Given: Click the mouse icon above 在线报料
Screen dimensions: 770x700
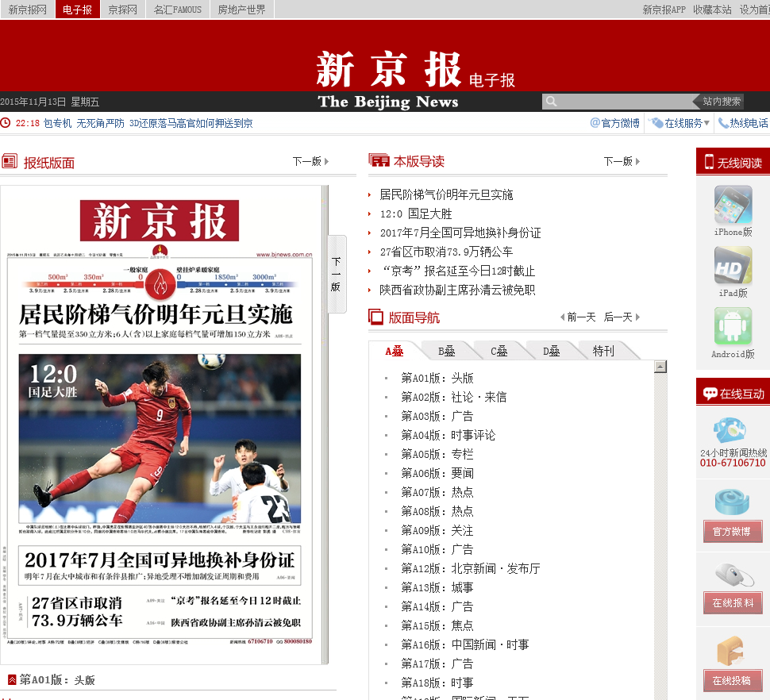Looking at the screenshot, I should pyautogui.click(x=733, y=575).
